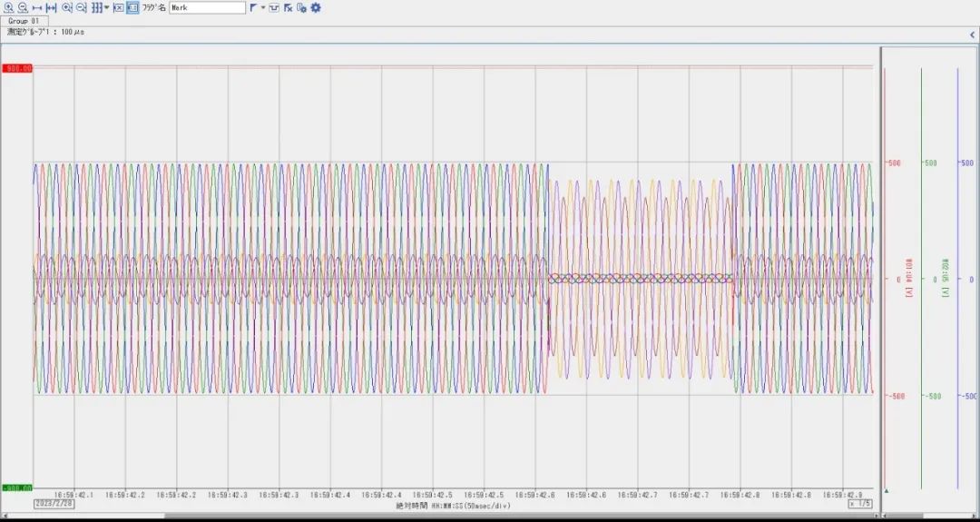Expand the grid columns dropdown arrow

tap(106, 7)
